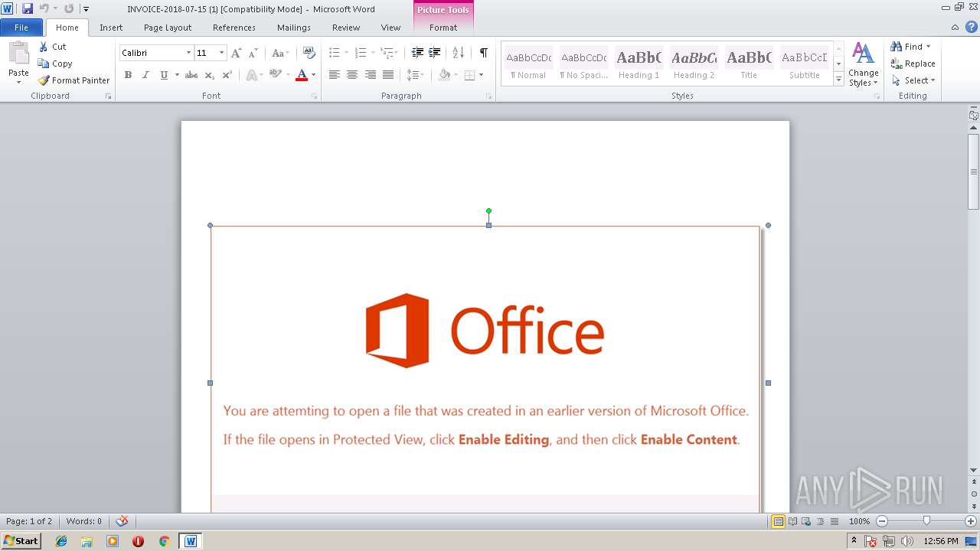Save the document from Quick Access Toolbar
This screenshot has width=980, height=551.
click(x=28, y=8)
